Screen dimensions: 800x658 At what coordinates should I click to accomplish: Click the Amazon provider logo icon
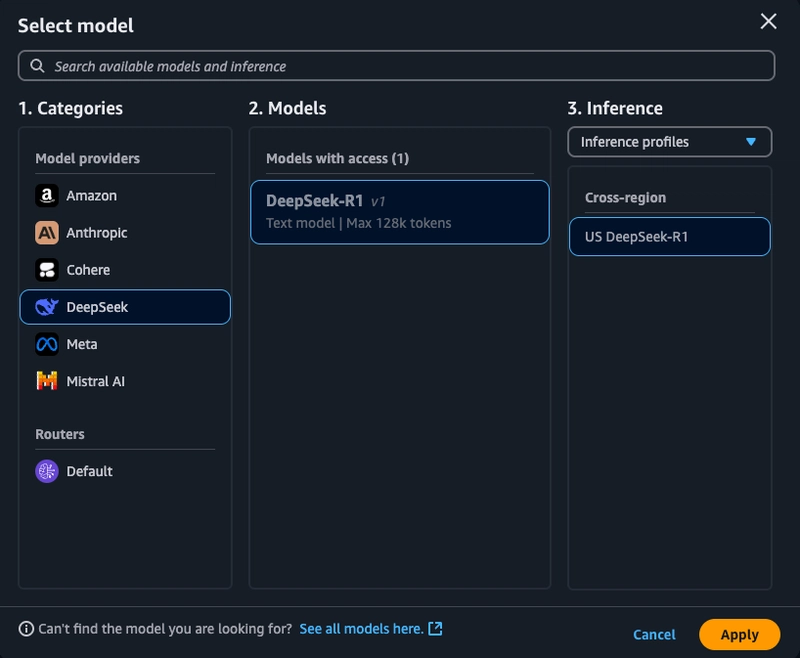click(47, 196)
